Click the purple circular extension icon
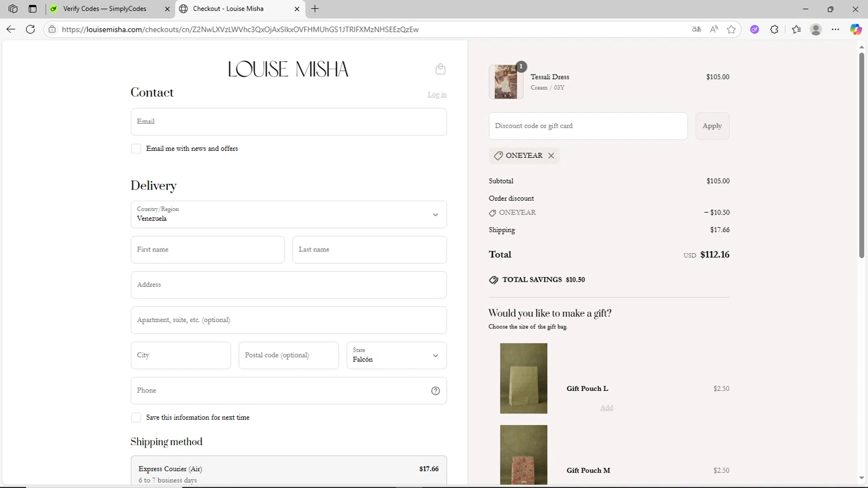Viewport: 868px width, 488px height. pyautogui.click(x=755, y=29)
